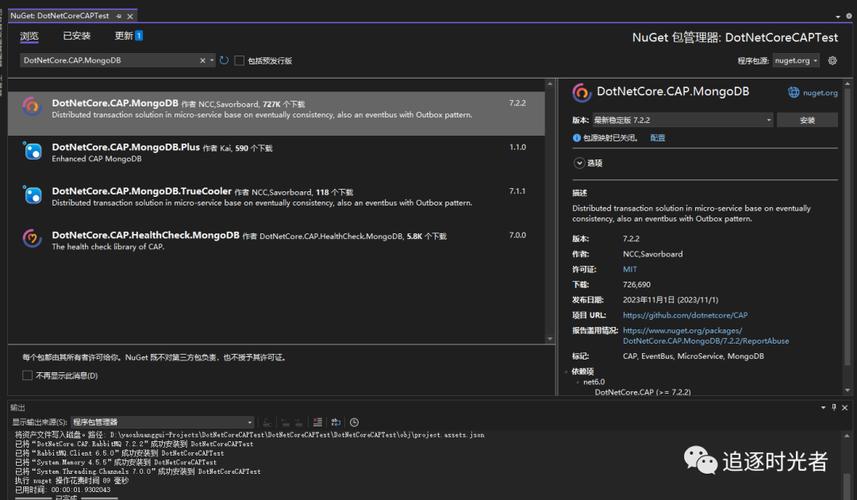
Task: Click the package list scroll-up arrow
Action: click(550, 84)
